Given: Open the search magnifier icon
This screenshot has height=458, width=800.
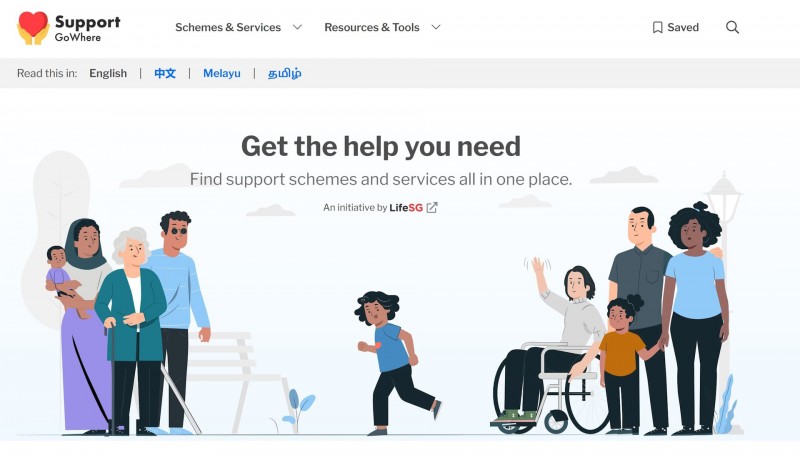Looking at the screenshot, I should pyautogui.click(x=732, y=28).
